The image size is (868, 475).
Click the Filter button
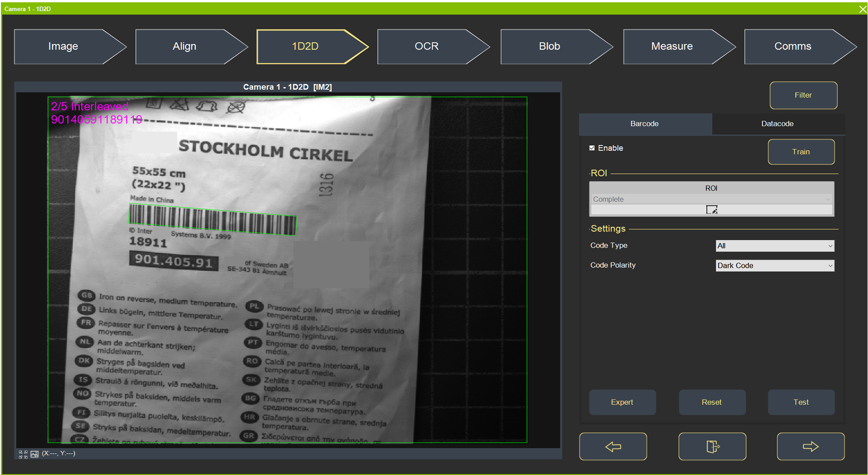coord(803,95)
